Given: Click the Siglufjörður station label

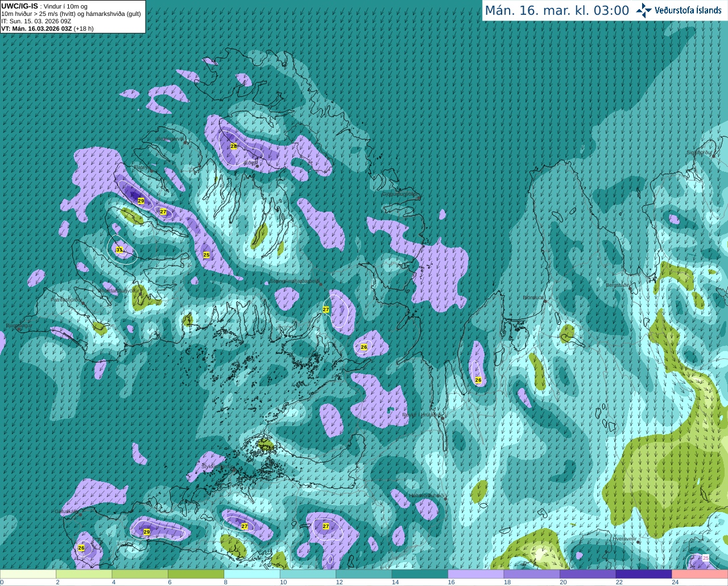Looking at the screenshot, I should (x=700, y=152).
